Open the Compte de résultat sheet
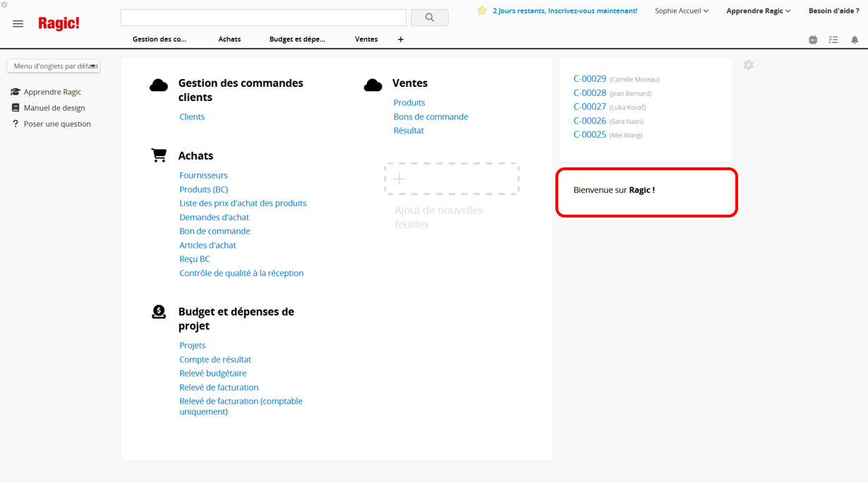The image size is (868, 483). (215, 359)
